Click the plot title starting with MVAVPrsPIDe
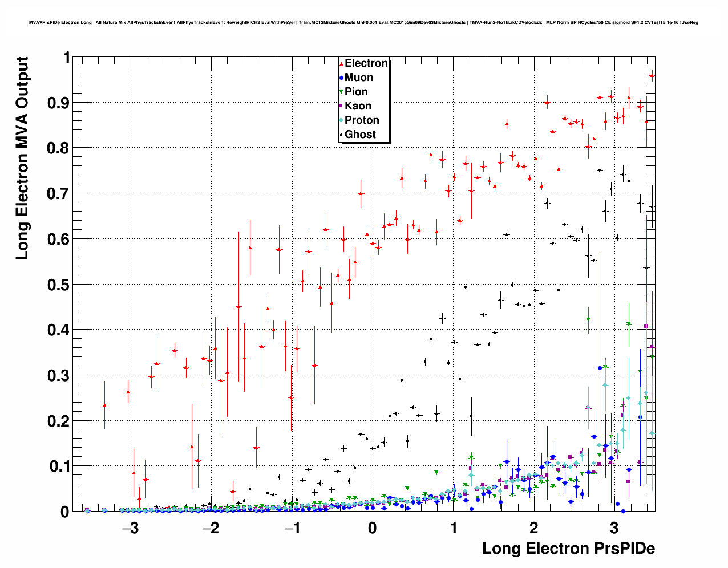This screenshot has height=568, width=728. click(363, 23)
